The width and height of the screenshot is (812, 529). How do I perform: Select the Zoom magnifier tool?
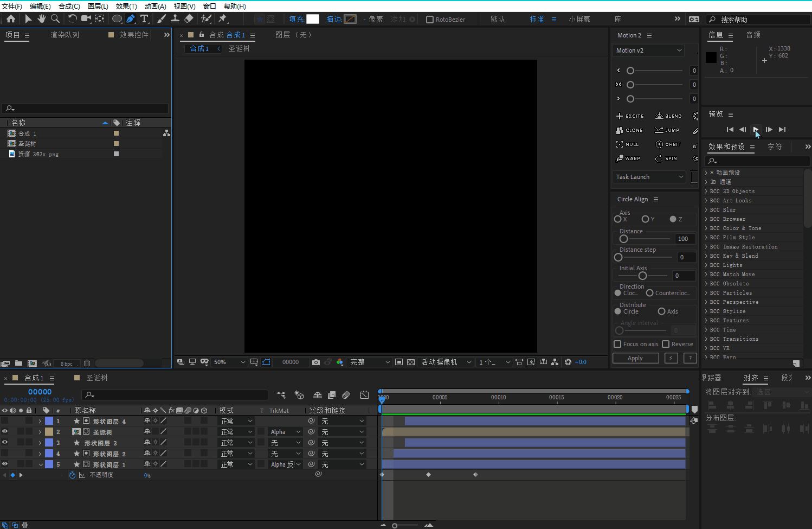[x=55, y=19]
